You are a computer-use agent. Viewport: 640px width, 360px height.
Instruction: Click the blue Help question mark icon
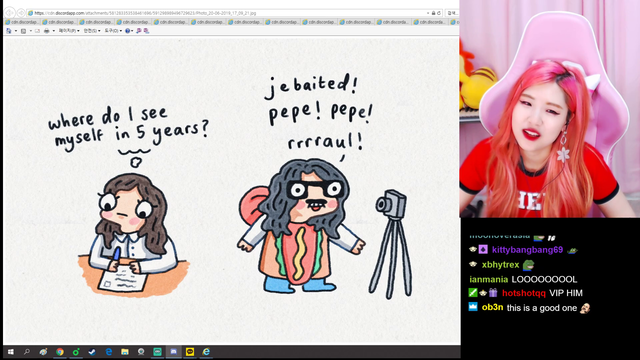tap(127, 31)
